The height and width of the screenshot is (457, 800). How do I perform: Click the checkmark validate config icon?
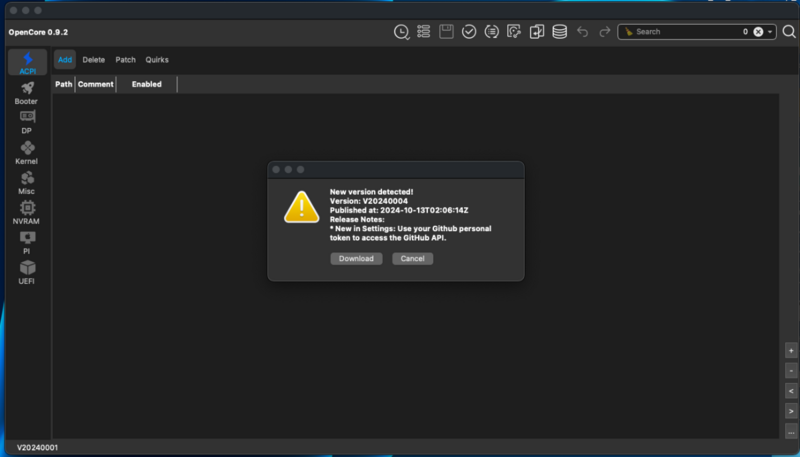point(469,32)
